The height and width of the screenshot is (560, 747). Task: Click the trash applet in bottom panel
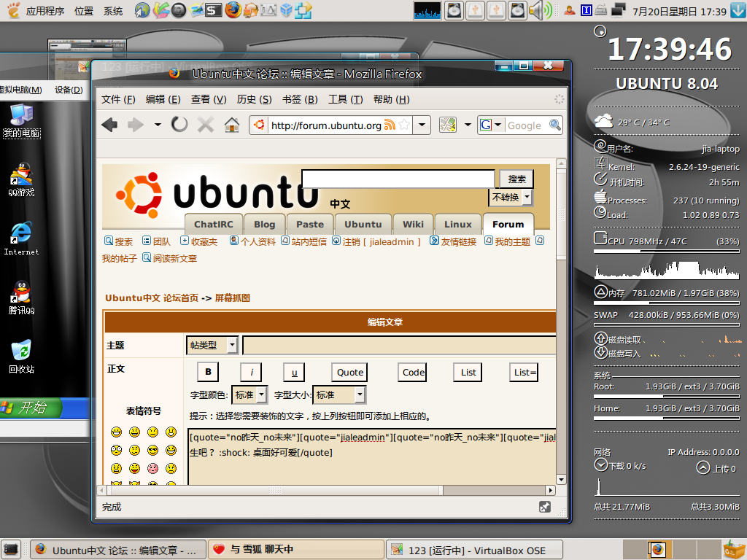coord(734,550)
